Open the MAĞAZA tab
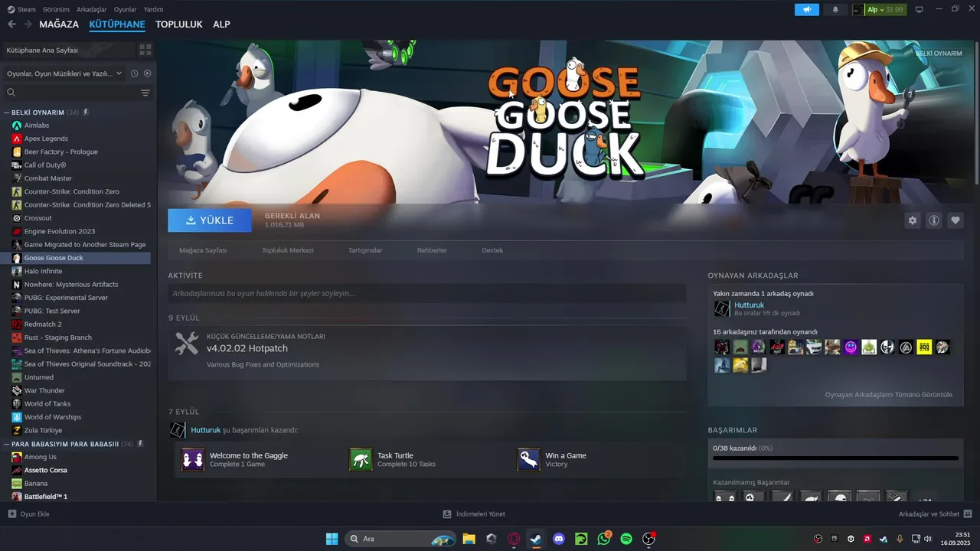Screen dimensions: 980x551 [59, 24]
